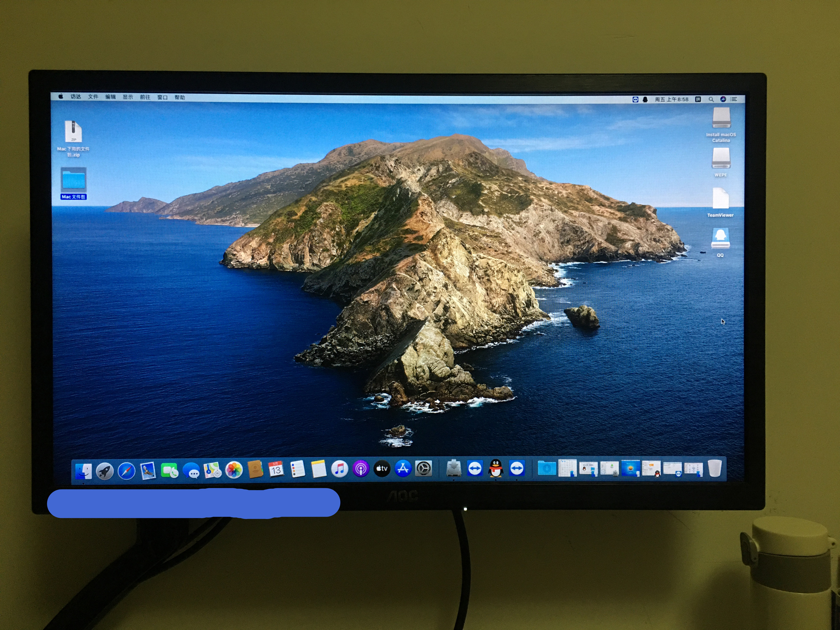The image size is (840, 630).
Task: Open the Notification Center icon
Action: 734,99
